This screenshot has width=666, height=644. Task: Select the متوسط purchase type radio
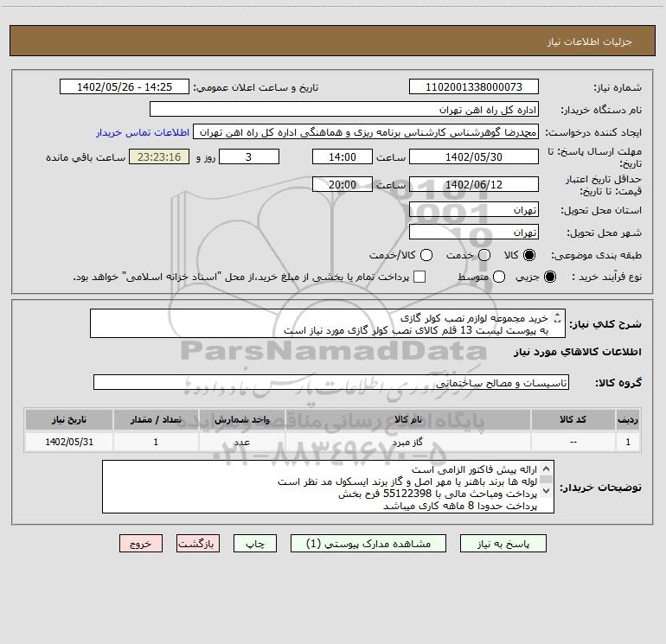[x=499, y=277]
